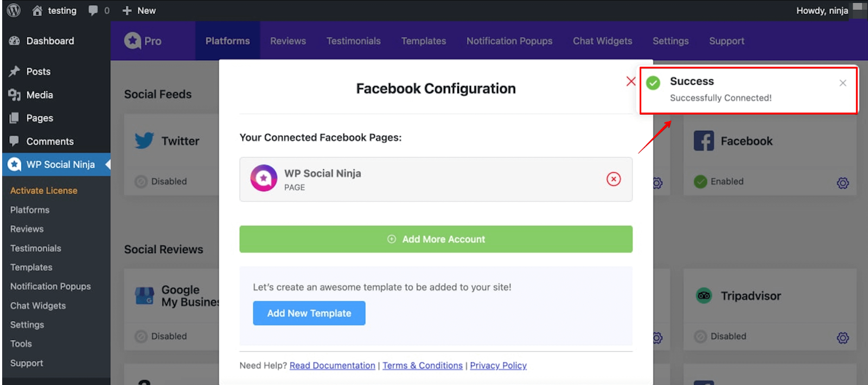This screenshot has height=385, width=868.
Task: Open Pages in the sidebar
Action: pos(40,118)
